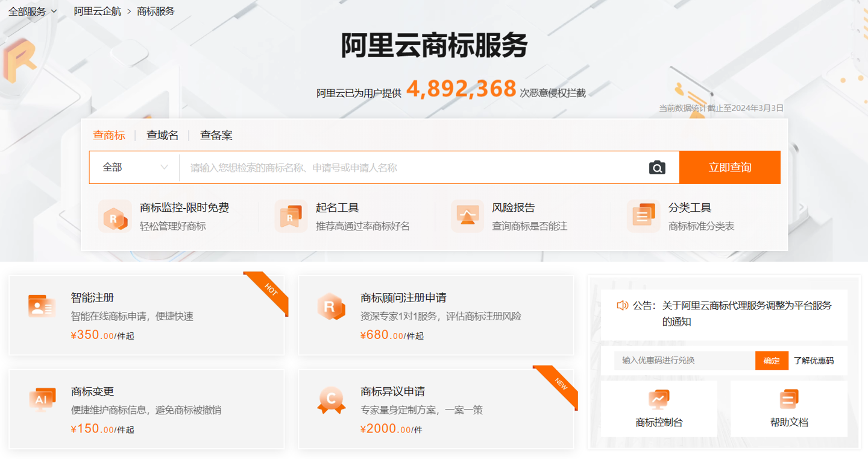Click the camera search icon in search bar

pos(656,167)
